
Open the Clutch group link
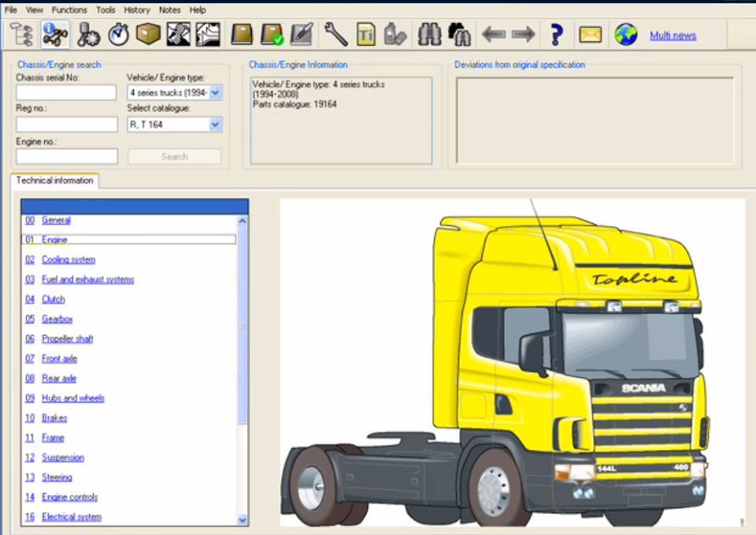coord(53,299)
